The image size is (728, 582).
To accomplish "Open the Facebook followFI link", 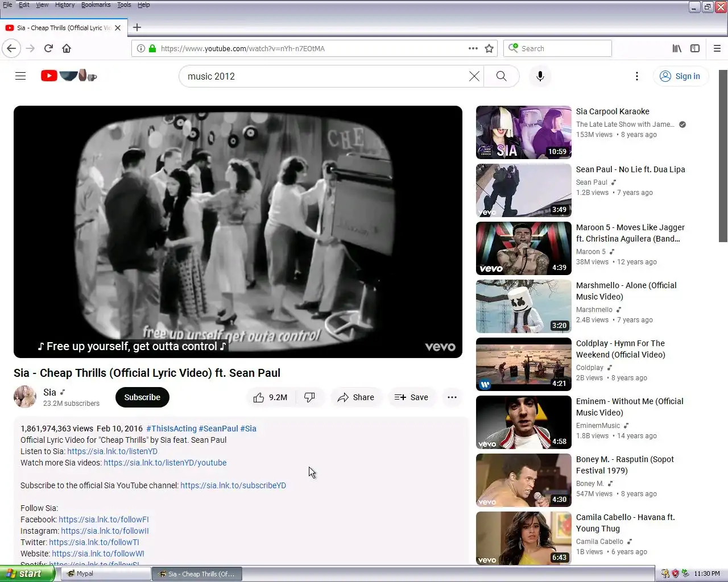I will click(104, 519).
